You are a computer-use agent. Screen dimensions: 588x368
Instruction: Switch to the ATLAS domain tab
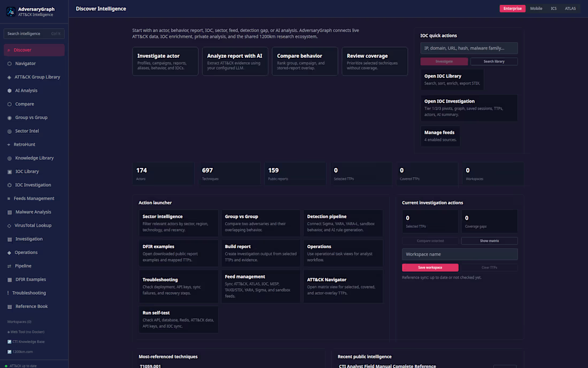(570, 9)
